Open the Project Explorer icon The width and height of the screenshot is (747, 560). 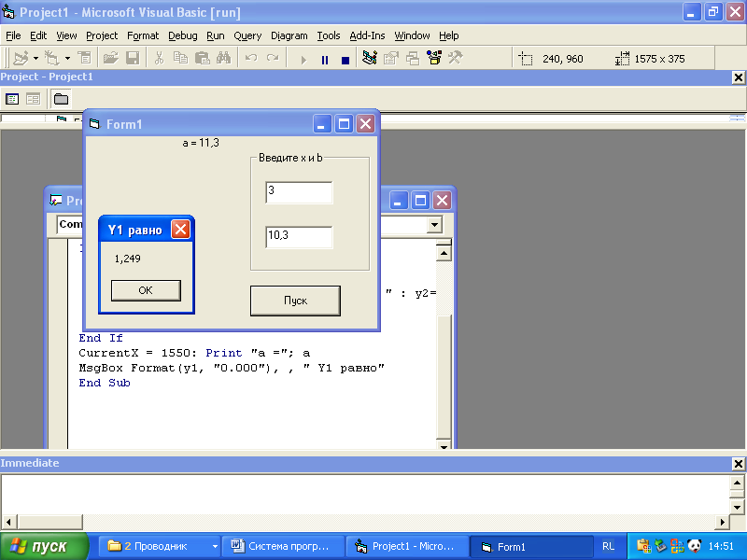pos(370,58)
